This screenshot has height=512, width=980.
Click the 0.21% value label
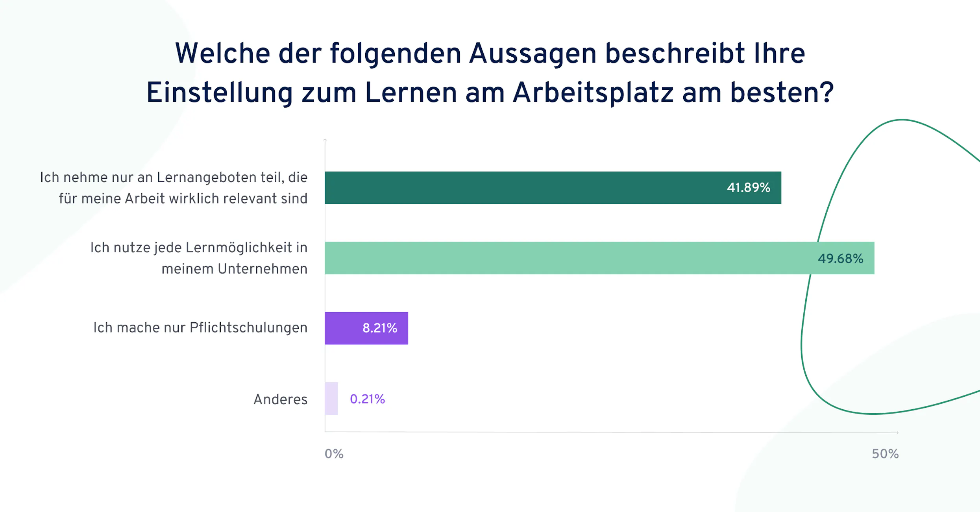367,399
